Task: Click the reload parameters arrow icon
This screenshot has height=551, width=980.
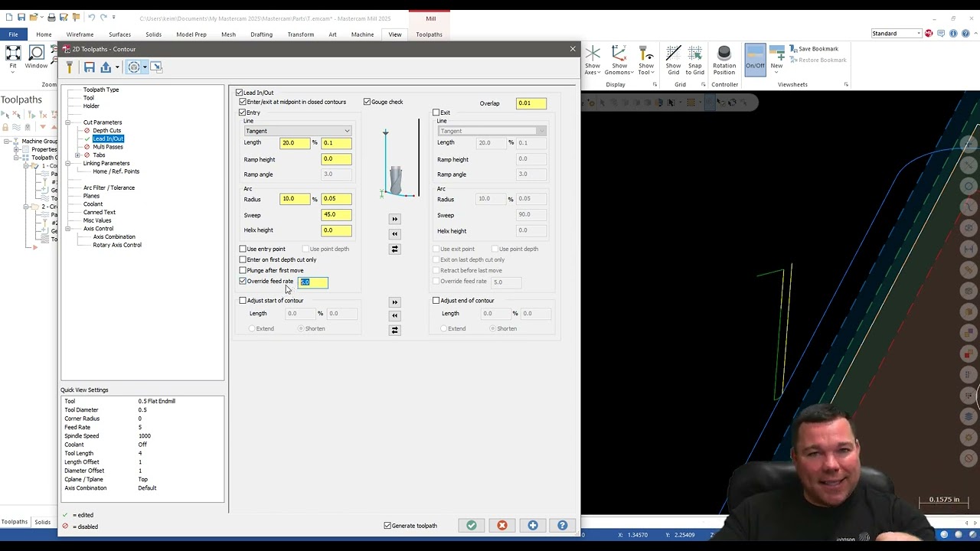Action: point(106,67)
